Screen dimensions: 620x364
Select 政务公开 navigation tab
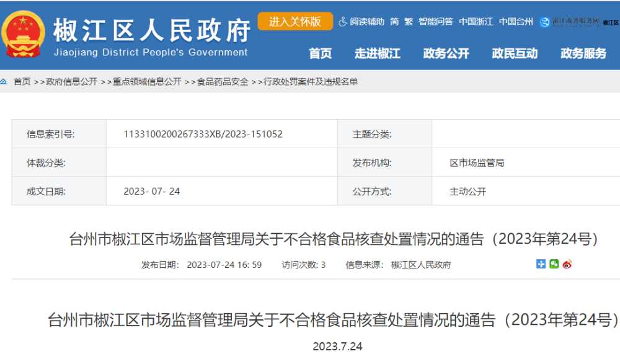[x=446, y=54]
